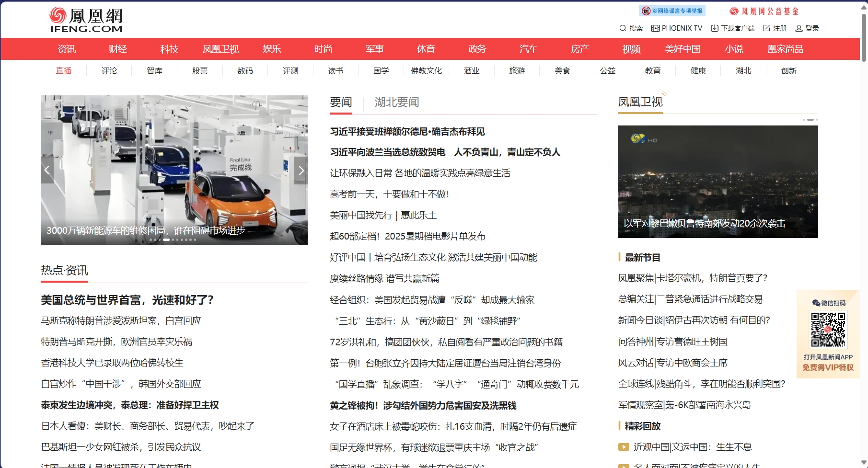Screen dimensions: 868x468
Task: Click the ifeng.com Phoenix logo
Action: click(x=86, y=20)
